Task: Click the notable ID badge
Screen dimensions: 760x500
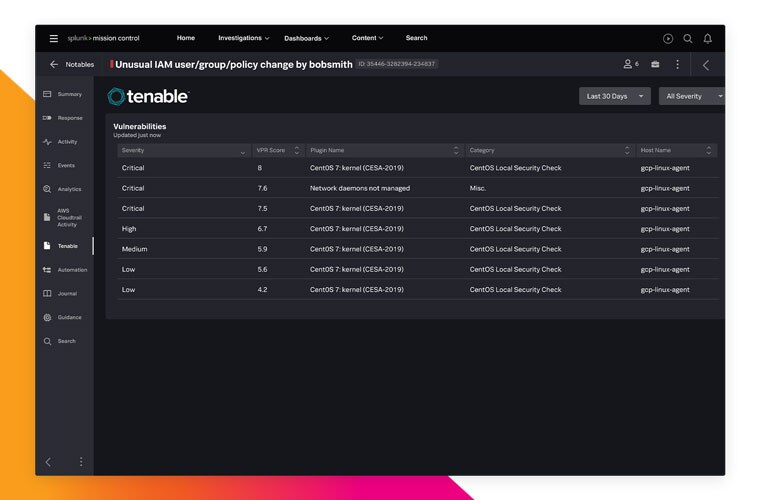Action: coord(397,64)
